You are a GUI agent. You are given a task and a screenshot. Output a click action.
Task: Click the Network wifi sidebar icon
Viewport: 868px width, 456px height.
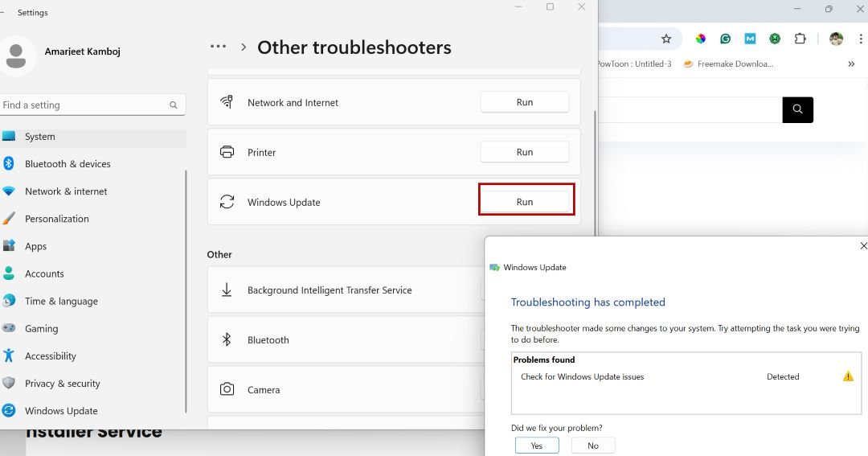8,191
